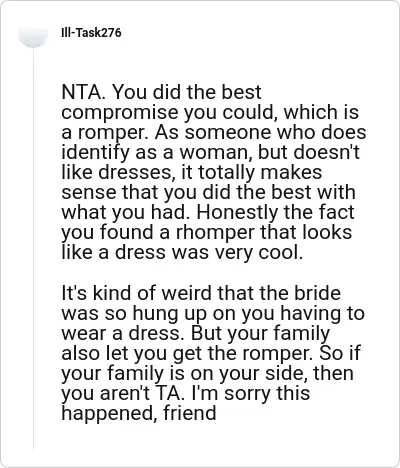Click the text 'also let you get the romper. So if'
Screen dimensions: 400x468
[x=211, y=353]
